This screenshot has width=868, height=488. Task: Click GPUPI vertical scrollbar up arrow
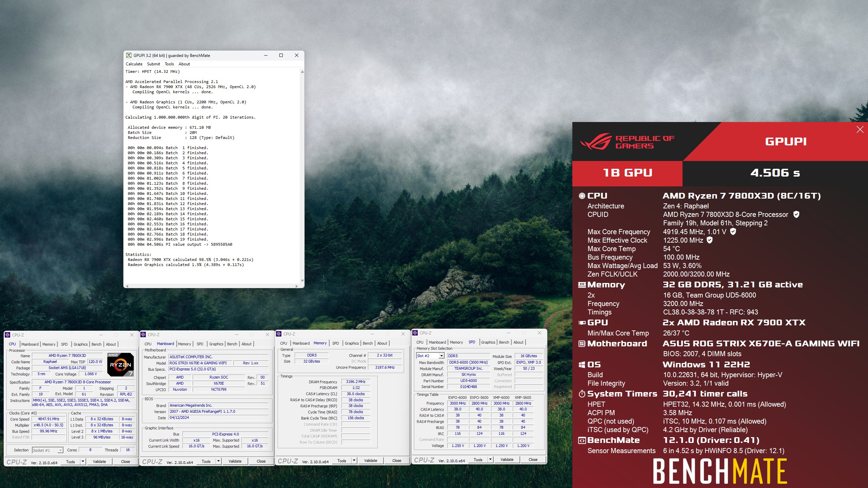click(x=302, y=72)
